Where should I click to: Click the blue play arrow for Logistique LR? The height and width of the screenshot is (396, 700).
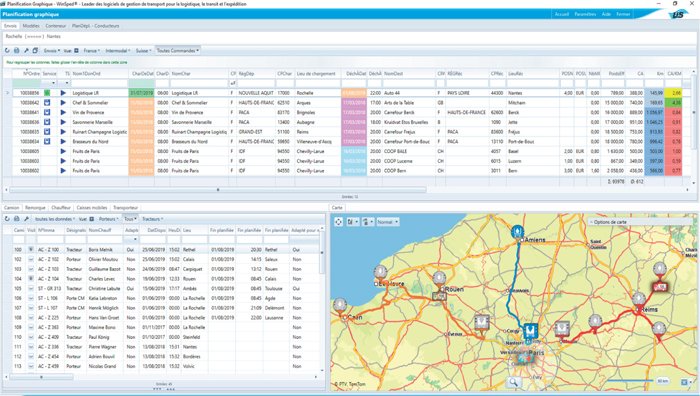click(63, 93)
